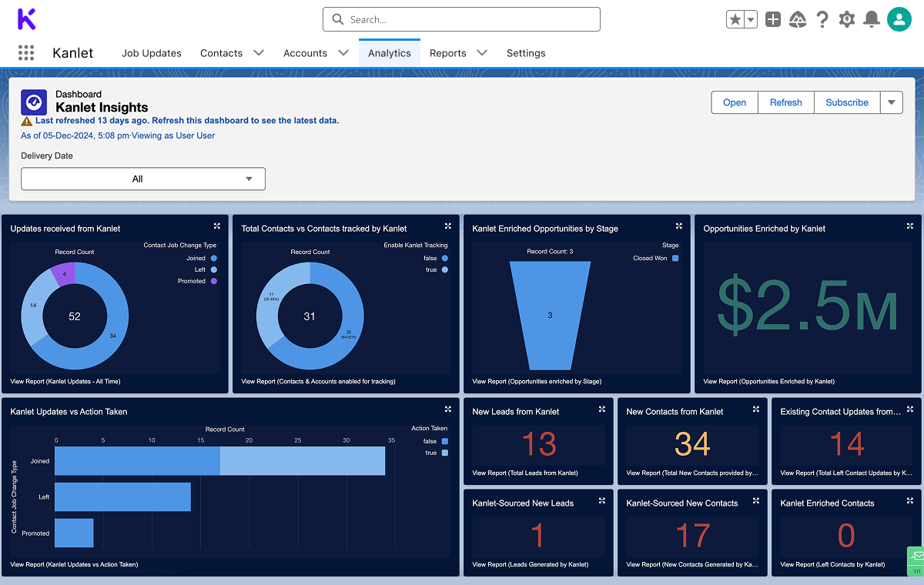The image size is (924, 585).
Task: Open the Delivery Date filter dropdown
Action: (143, 179)
